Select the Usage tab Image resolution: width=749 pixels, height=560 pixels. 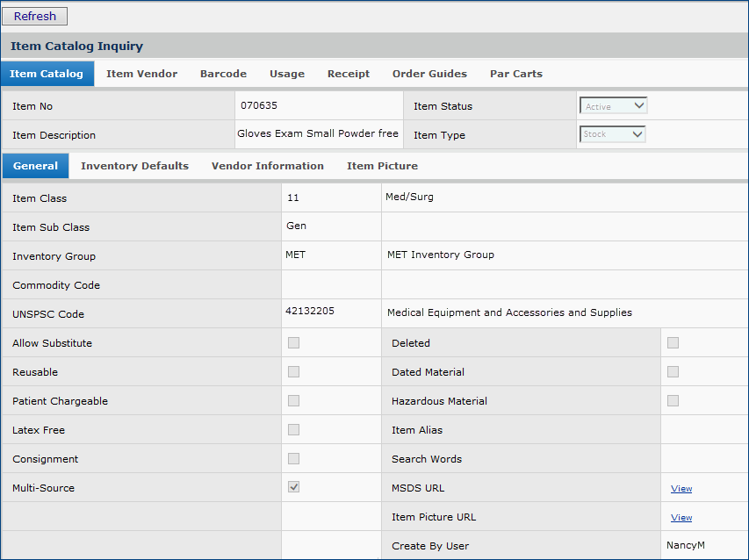click(x=287, y=74)
